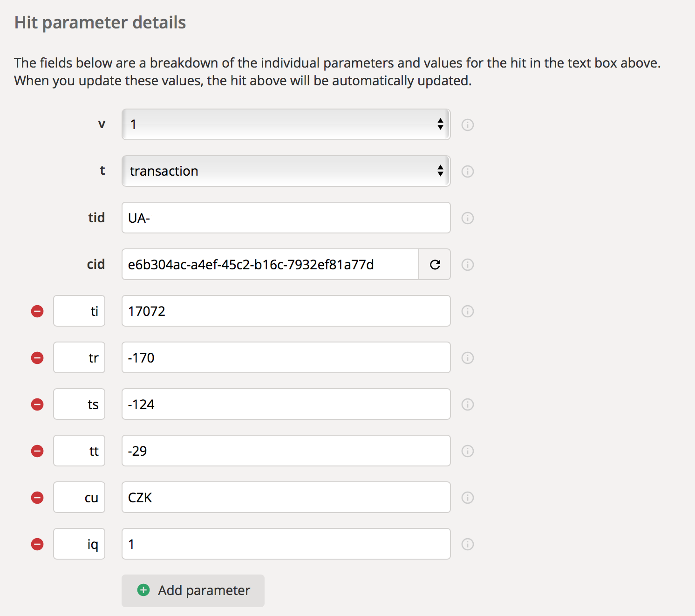
Task: Click the red remove icon for ti
Action: click(x=37, y=311)
